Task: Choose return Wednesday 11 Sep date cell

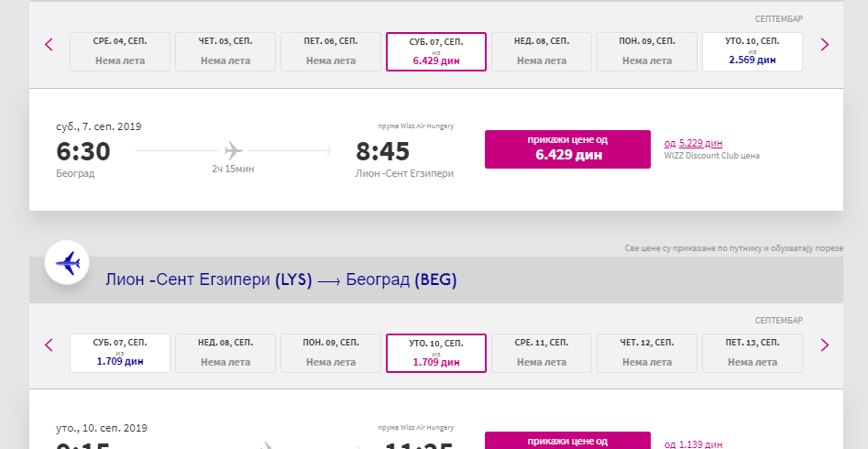Action: coord(542,353)
